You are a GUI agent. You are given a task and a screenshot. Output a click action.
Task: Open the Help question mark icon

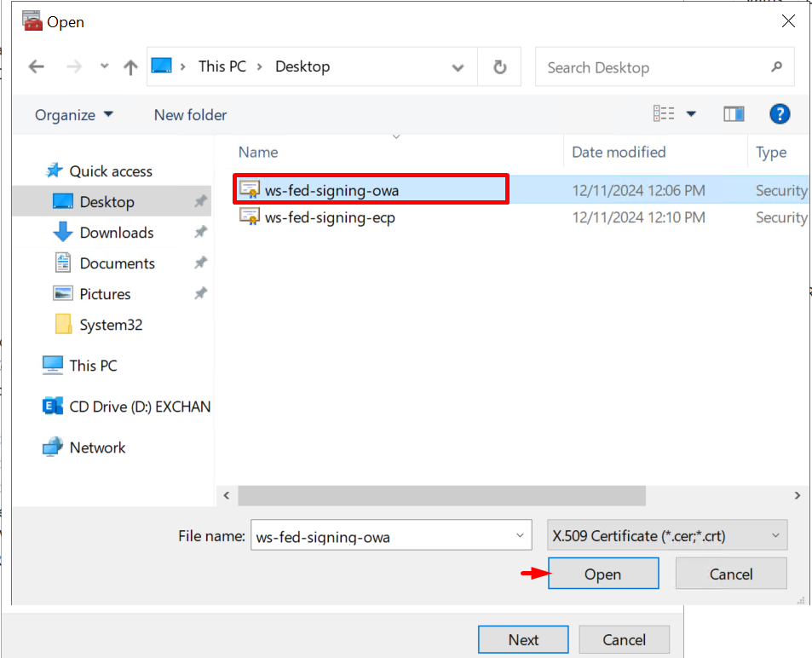pyautogui.click(x=779, y=114)
